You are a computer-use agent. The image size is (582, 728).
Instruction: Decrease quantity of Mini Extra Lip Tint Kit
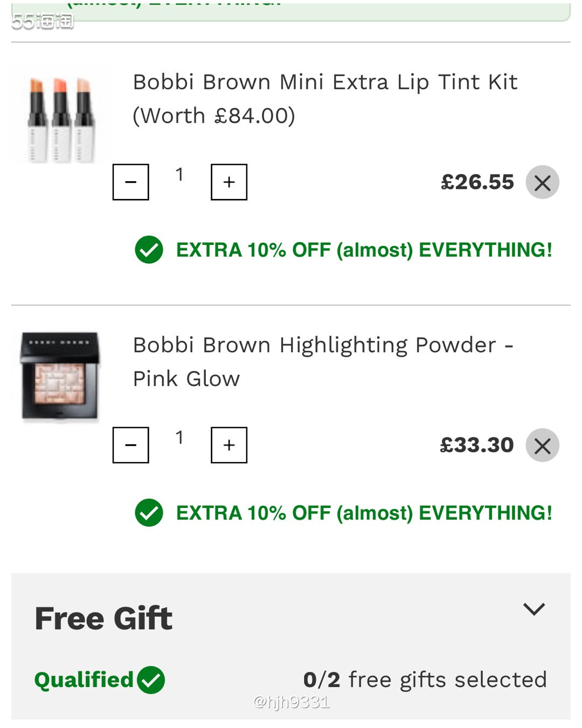pyautogui.click(x=130, y=182)
